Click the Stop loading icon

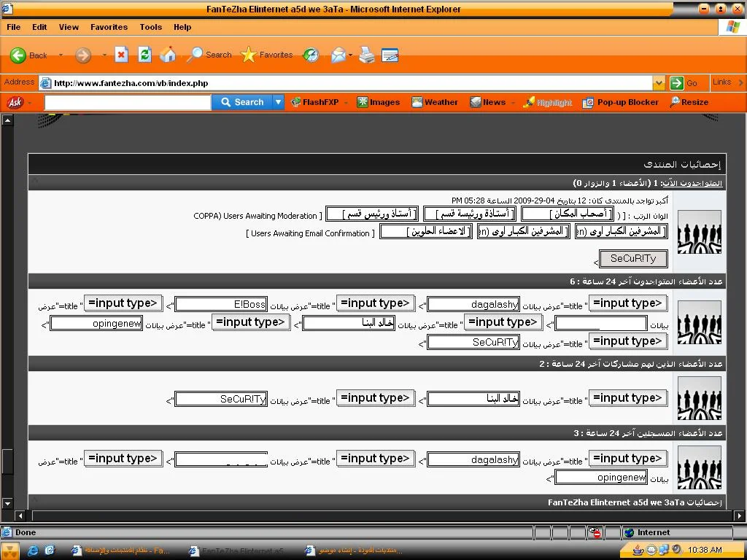(121, 55)
